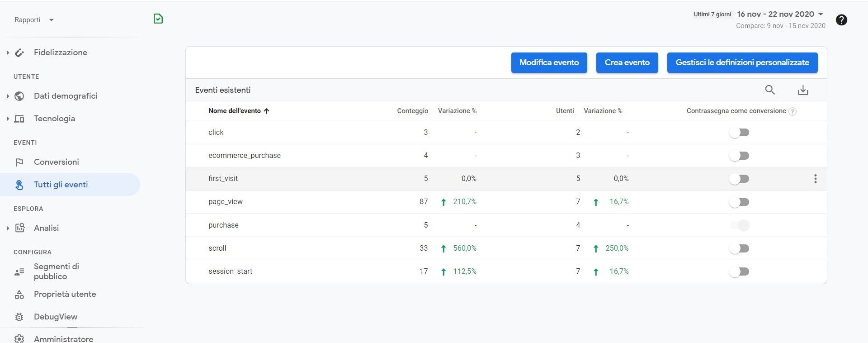
Task: Click the Tutti gli eventi touch icon
Action: (x=19, y=185)
